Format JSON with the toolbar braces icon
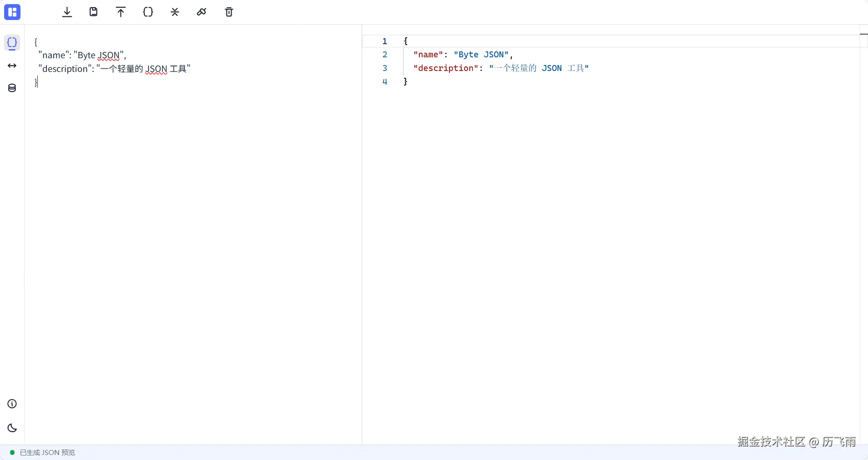Image resolution: width=868 pixels, height=460 pixels. pos(148,12)
